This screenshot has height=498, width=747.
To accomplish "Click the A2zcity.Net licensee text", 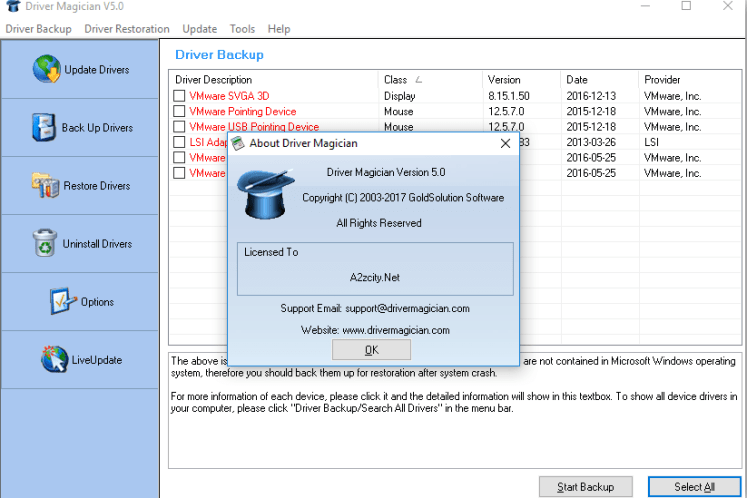I will pyautogui.click(x=375, y=277).
